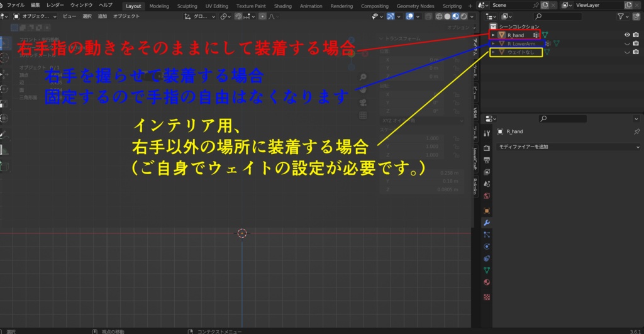The image size is (644, 334).
Task: Click the ウェイトなし mesh data icon
Action: click(547, 52)
